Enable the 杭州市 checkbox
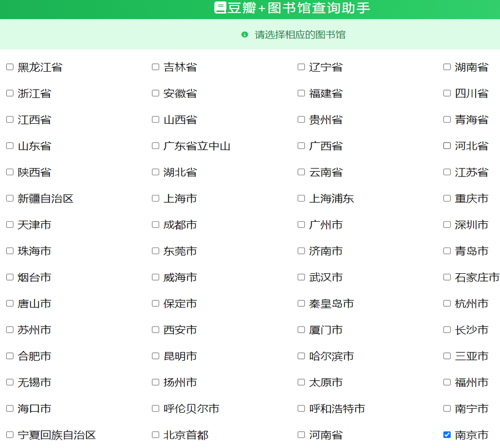The width and height of the screenshot is (500, 448). 447,304
